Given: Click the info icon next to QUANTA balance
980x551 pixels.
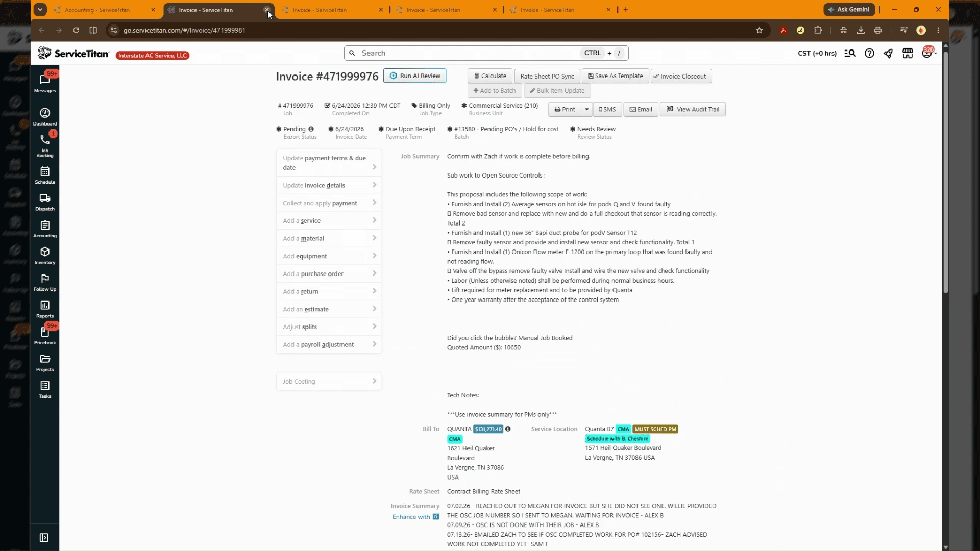Looking at the screenshot, I should coord(508,429).
